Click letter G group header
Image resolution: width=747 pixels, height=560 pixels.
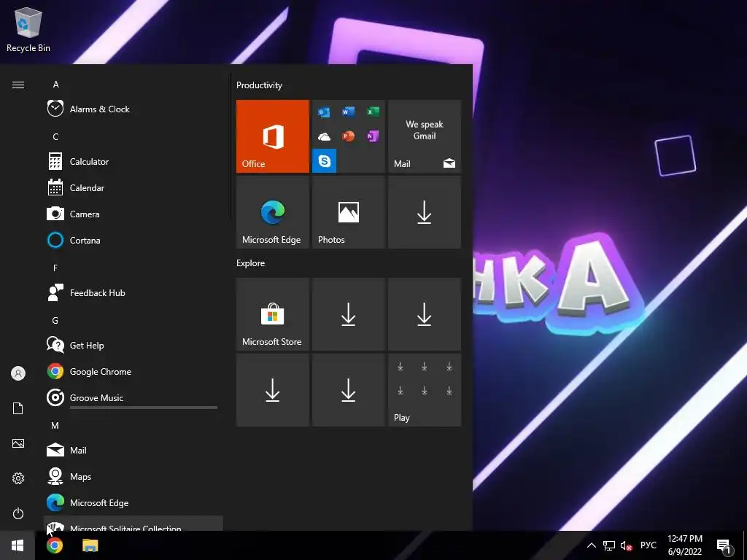(55, 321)
